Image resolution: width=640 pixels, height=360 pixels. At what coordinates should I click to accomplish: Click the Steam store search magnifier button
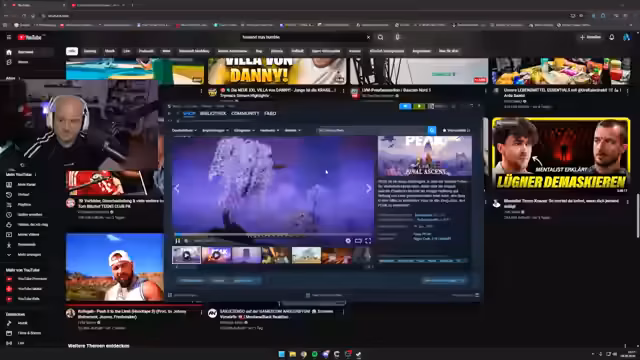click(432, 130)
